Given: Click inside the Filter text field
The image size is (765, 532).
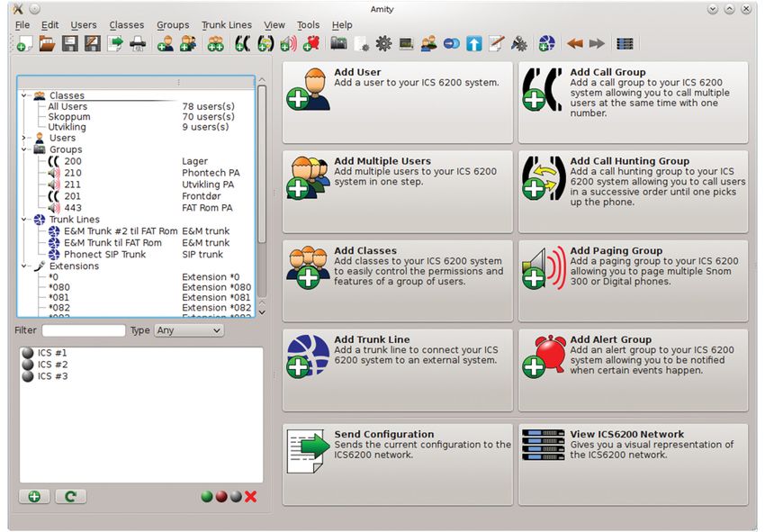Looking at the screenshot, I should click(84, 330).
